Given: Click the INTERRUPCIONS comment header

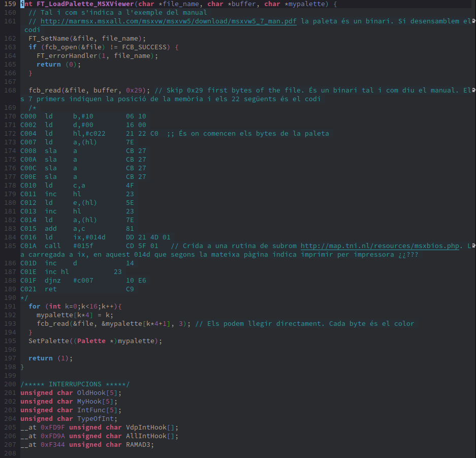Looking at the screenshot, I should coord(75,384).
